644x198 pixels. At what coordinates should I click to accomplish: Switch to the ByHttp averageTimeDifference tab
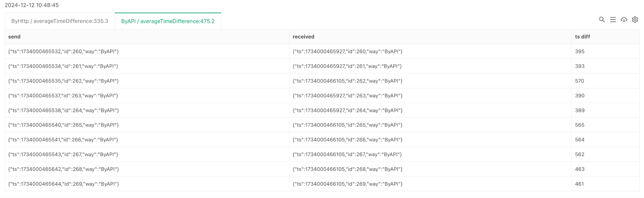pyautogui.click(x=60, y=21)
